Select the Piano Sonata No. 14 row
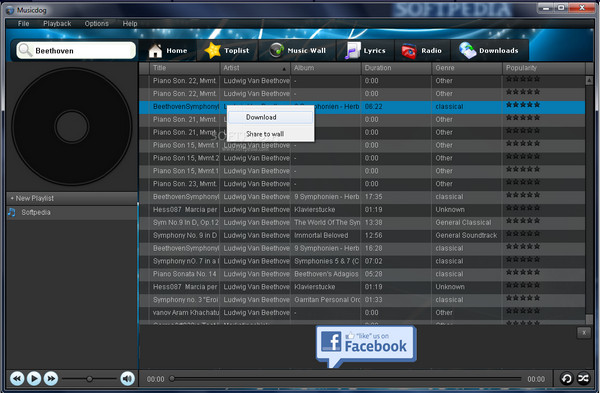 [362, 274]
